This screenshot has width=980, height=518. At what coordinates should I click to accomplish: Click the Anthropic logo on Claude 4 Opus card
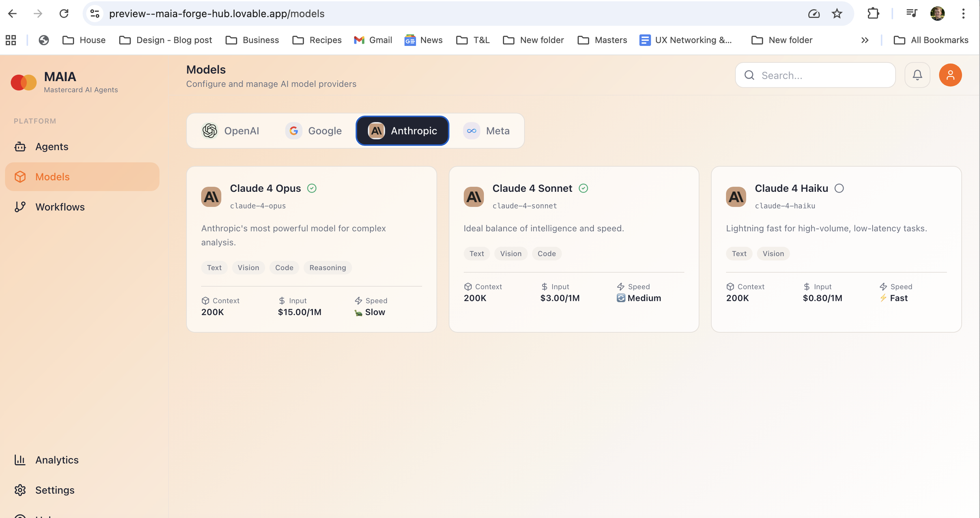click(x=211, y=196)
